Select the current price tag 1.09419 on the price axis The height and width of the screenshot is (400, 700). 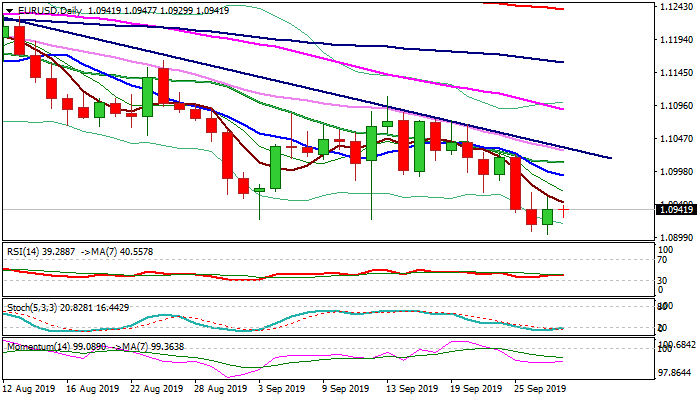[x=664, y=210]
